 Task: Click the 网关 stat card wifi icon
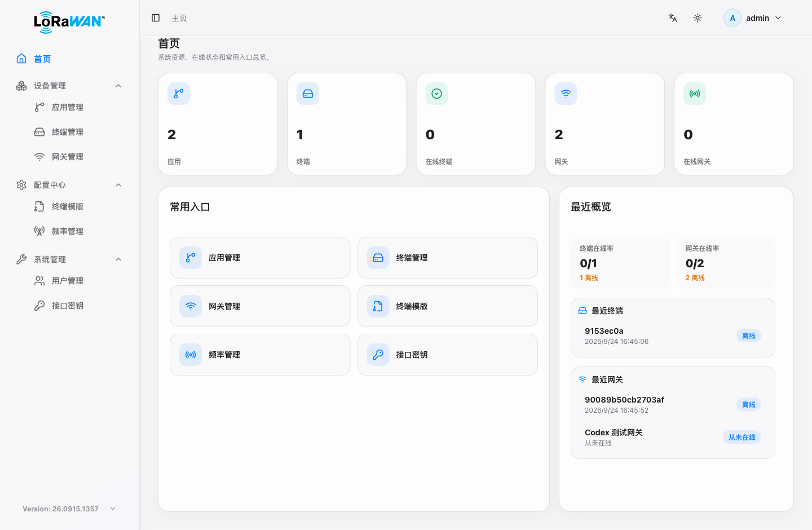pos(566,94)
